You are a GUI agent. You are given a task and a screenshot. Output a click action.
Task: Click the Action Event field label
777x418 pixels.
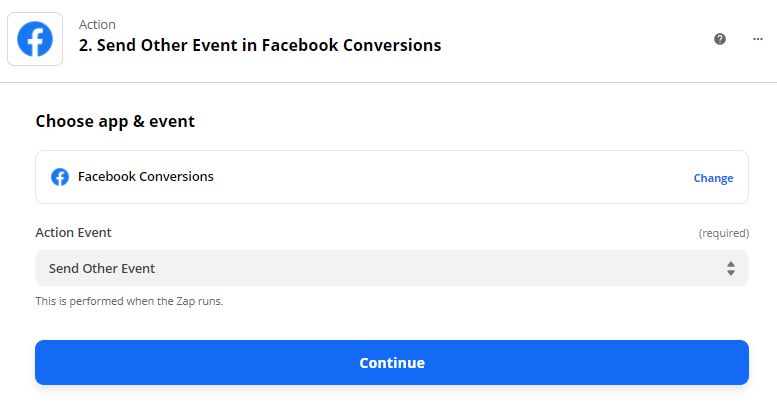(x=73, y=232)
